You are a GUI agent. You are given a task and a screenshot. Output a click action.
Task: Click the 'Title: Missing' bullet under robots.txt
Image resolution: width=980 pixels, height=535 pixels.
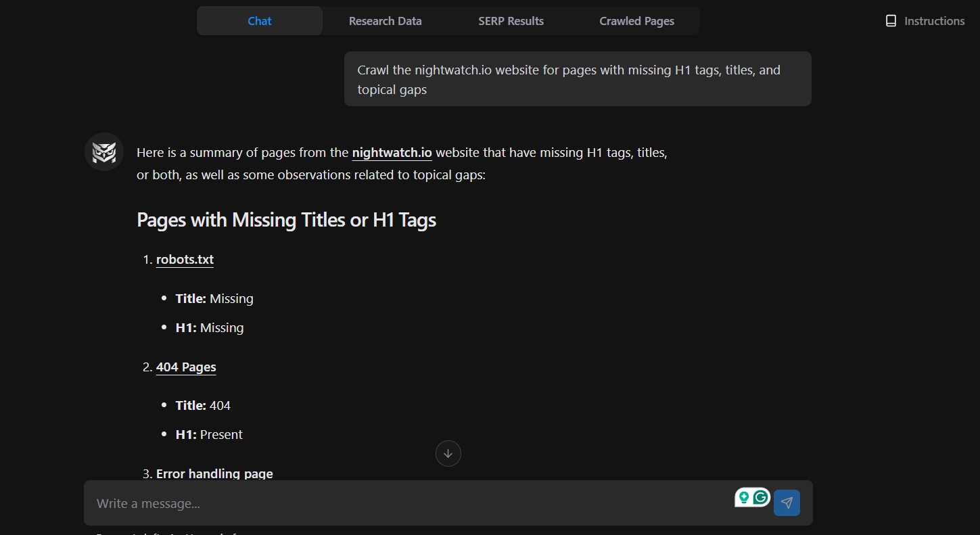tap(214, 299)
